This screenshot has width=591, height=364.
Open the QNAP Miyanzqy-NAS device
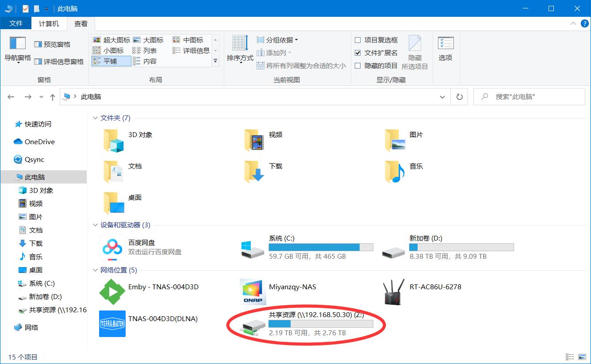coord(292,287)
